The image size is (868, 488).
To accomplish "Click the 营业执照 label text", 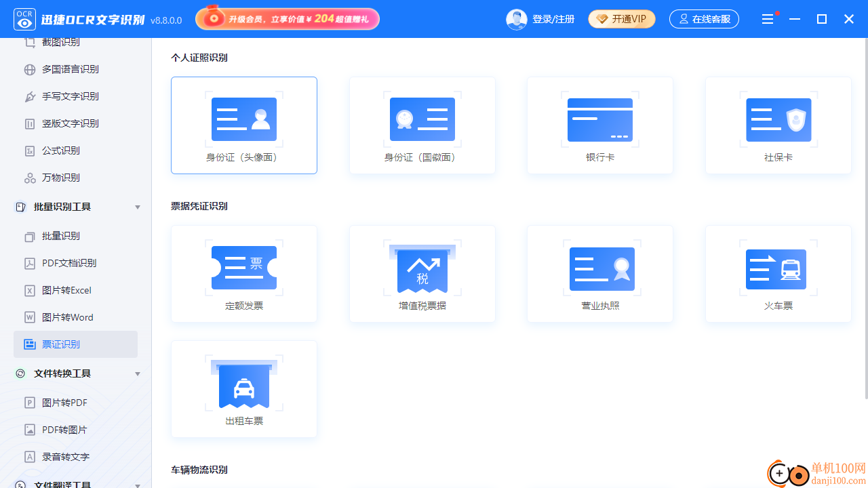I will point(600,306).
